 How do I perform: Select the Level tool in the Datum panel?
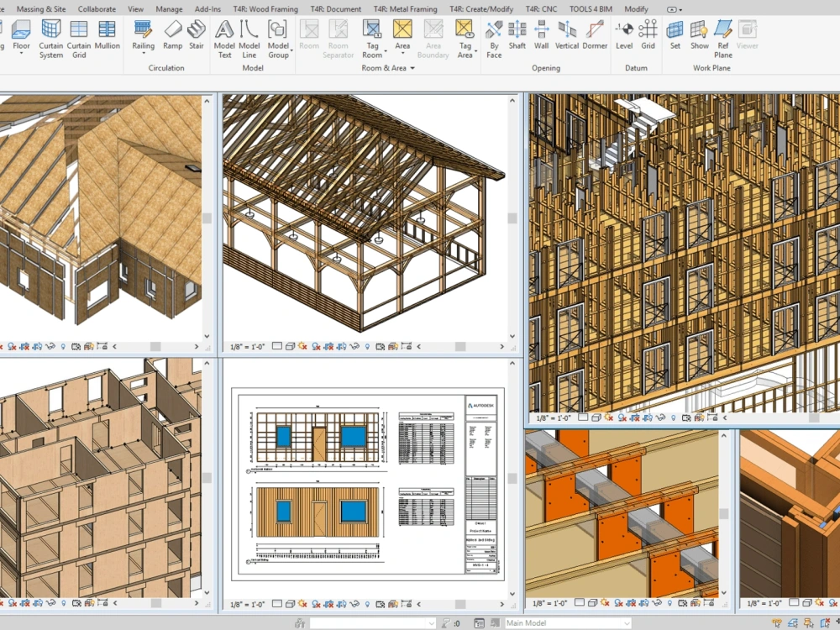[623, 39]
